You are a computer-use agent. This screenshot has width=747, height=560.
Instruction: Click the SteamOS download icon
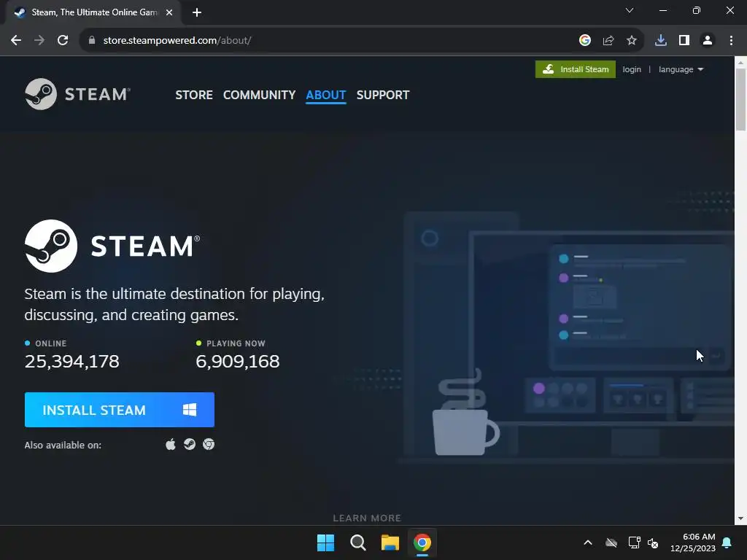pos(190,444)
